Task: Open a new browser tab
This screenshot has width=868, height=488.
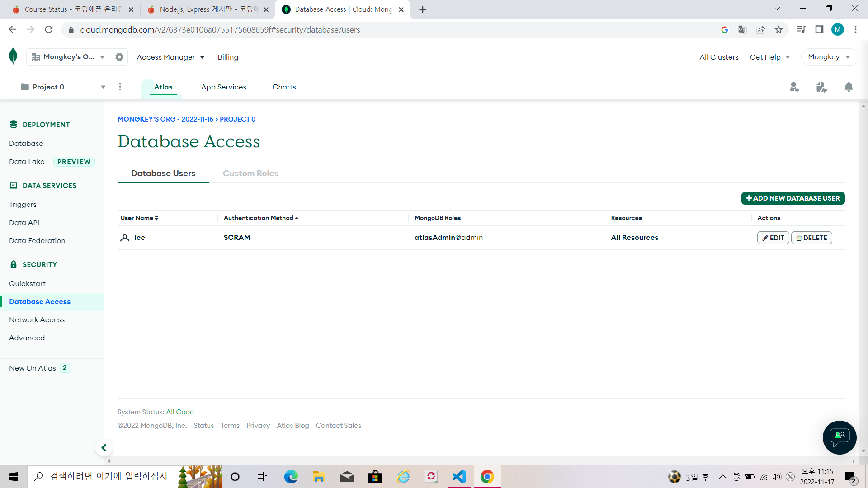Action: pos(423,9)
